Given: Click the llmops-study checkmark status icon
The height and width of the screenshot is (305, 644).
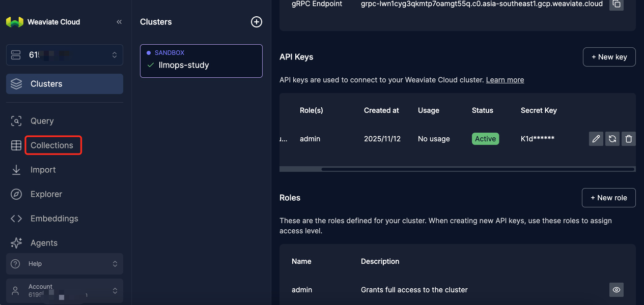Looking at the screenshot, I should (x=150, y=65).
